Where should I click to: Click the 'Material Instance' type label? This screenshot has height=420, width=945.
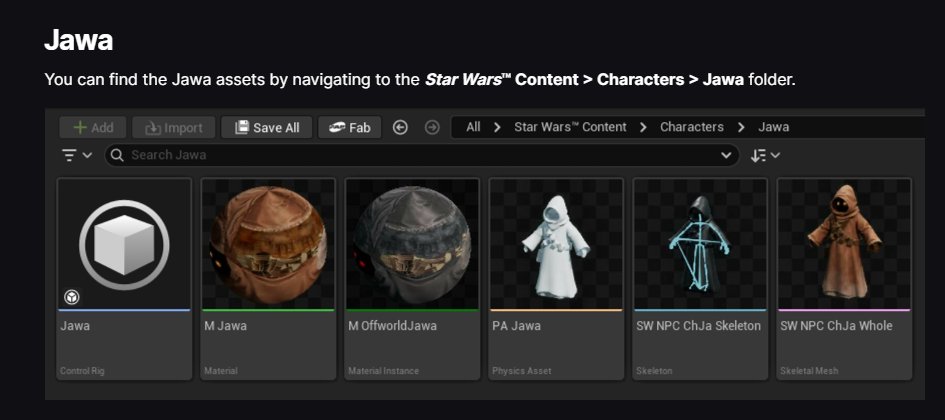pyautogui.click(x=383, y=371)
